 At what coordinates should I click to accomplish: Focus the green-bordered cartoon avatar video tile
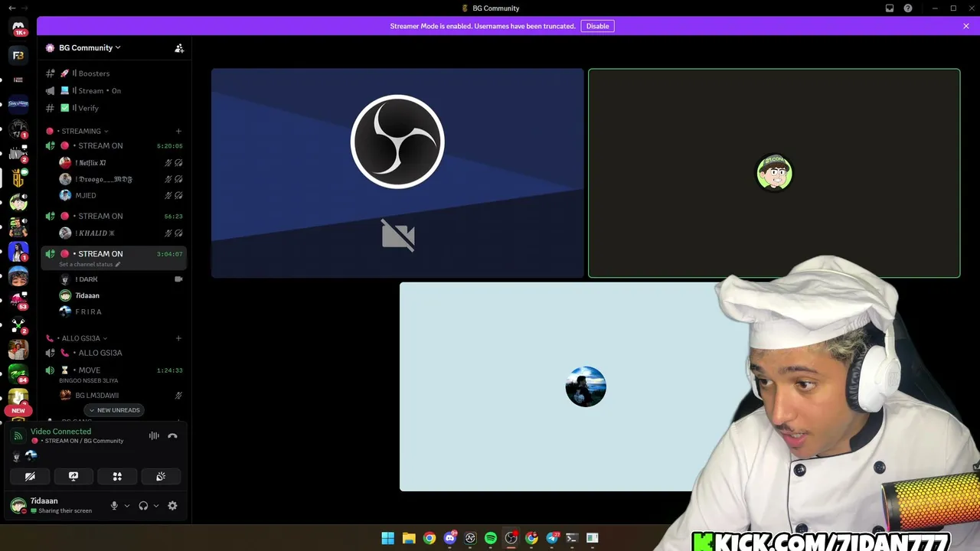click(x=774, y=173)
